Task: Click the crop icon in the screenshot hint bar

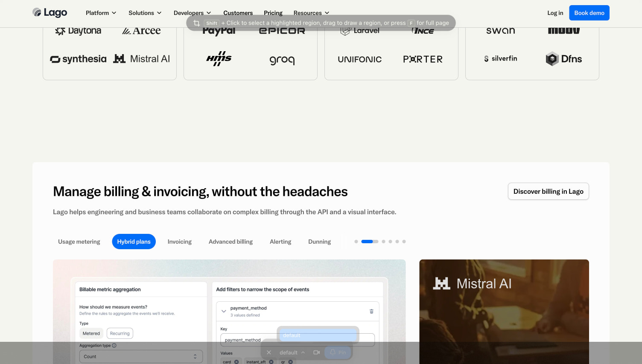Action: point(196,23)
